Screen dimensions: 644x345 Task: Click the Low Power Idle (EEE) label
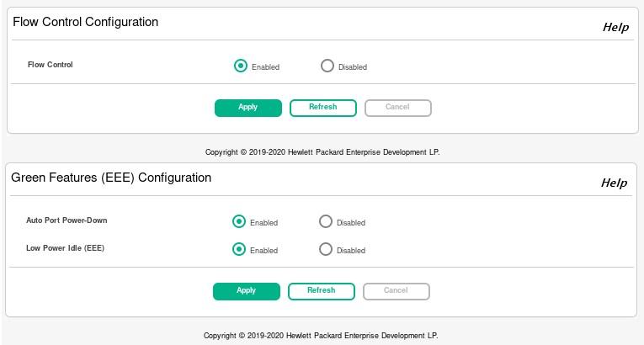(x=65, y=248)
